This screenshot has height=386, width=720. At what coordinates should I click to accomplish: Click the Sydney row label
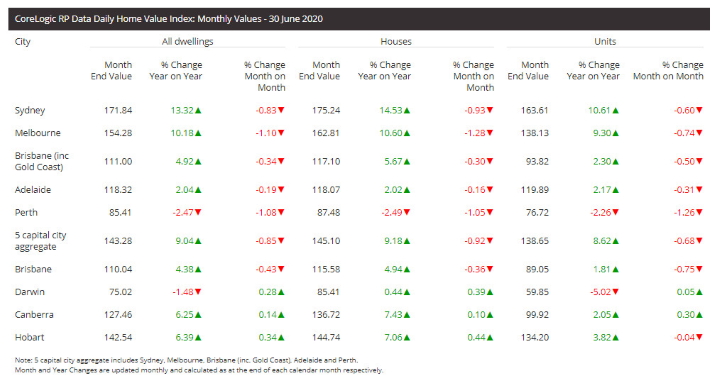30,111
